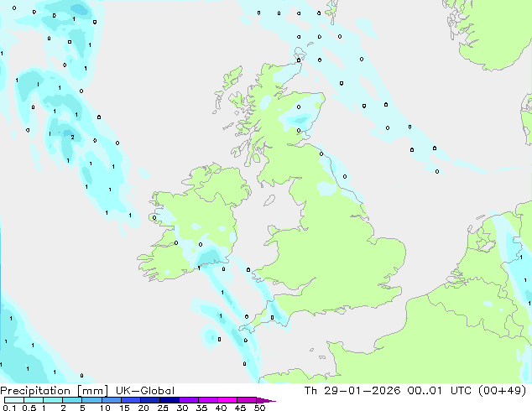
Task: Click the '40' legend scale label
Action: [221, 408]
